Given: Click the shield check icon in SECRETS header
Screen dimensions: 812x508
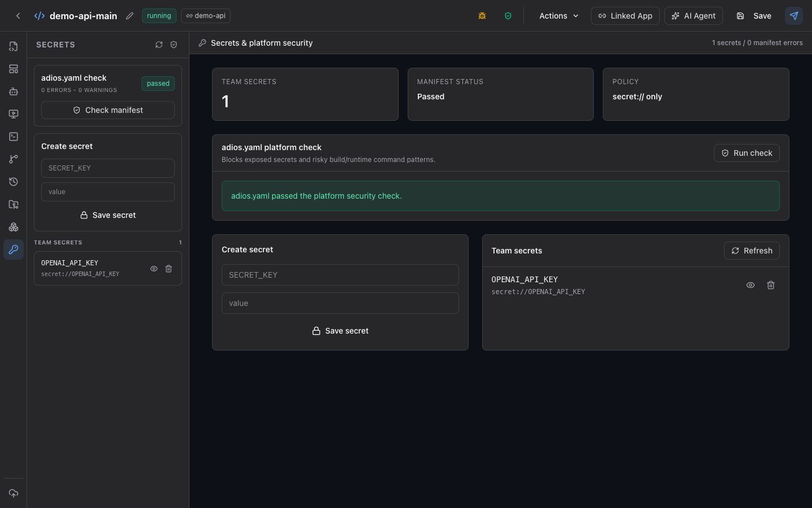Looking at the screenshot, I should [x=174, y=45].
